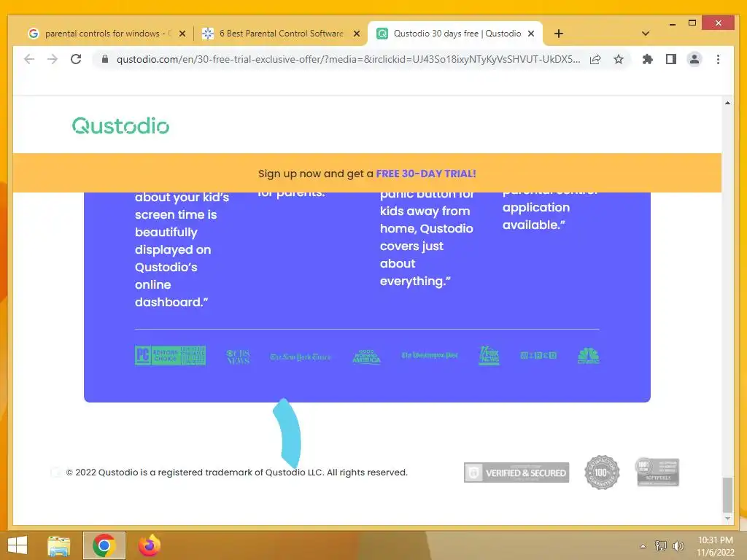Open a new tab with plus button

(559, 34)
